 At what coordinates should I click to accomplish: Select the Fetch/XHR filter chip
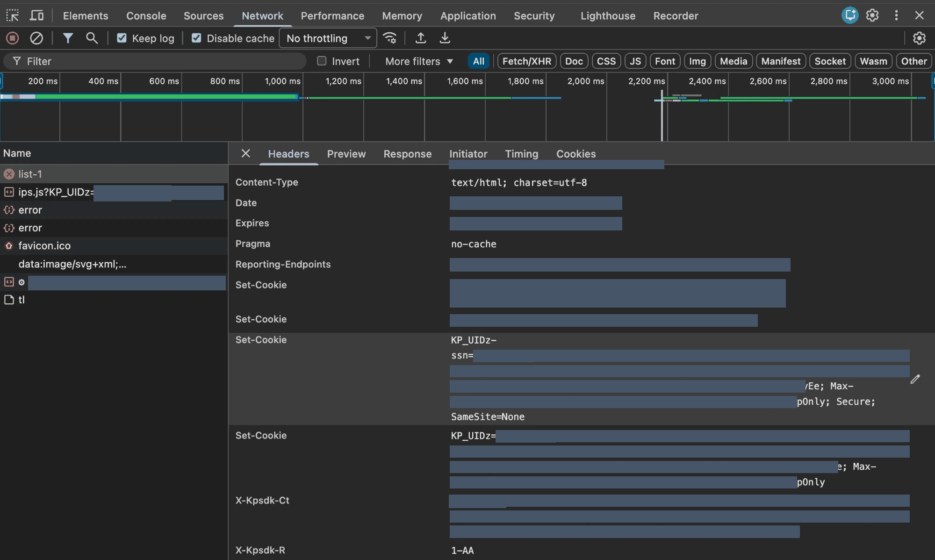click(527, 61)
